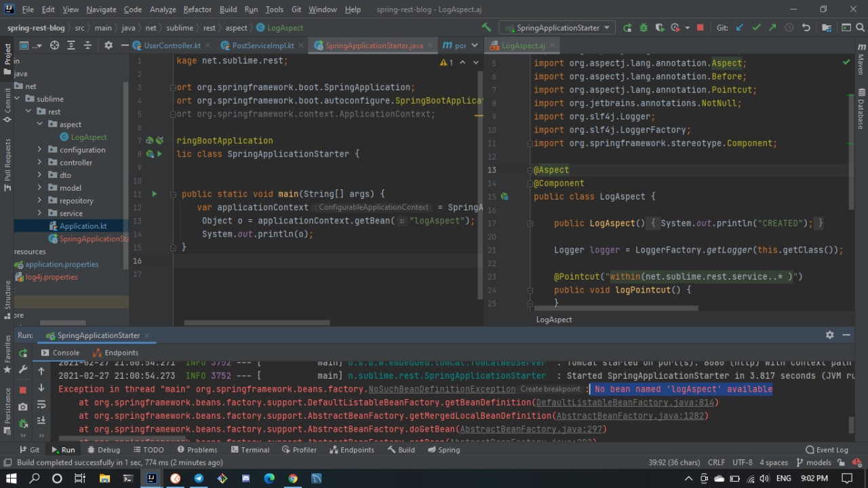Screen dimensions: 868x488
Task: Click Collapse All icon in the Project panel
Action: pyautogui.click(x=88, y=45)
